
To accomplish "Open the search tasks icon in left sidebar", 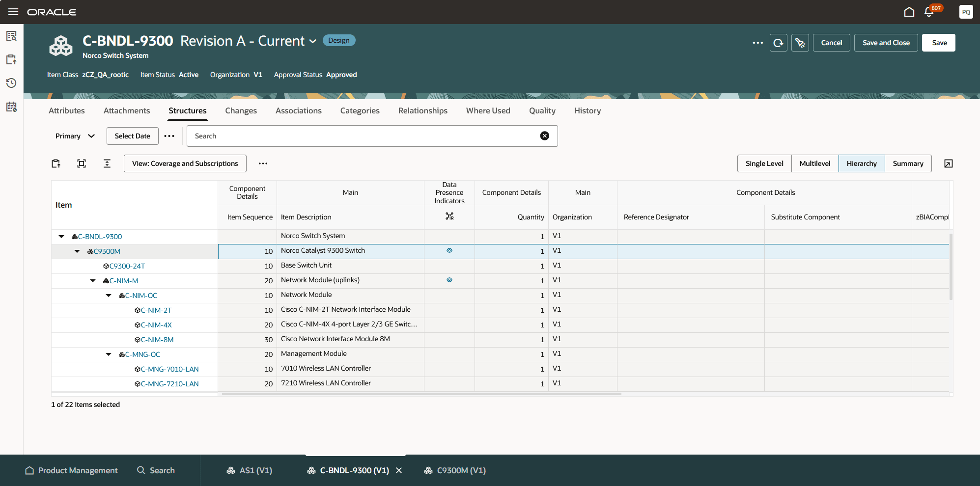I will click(12, 36).
